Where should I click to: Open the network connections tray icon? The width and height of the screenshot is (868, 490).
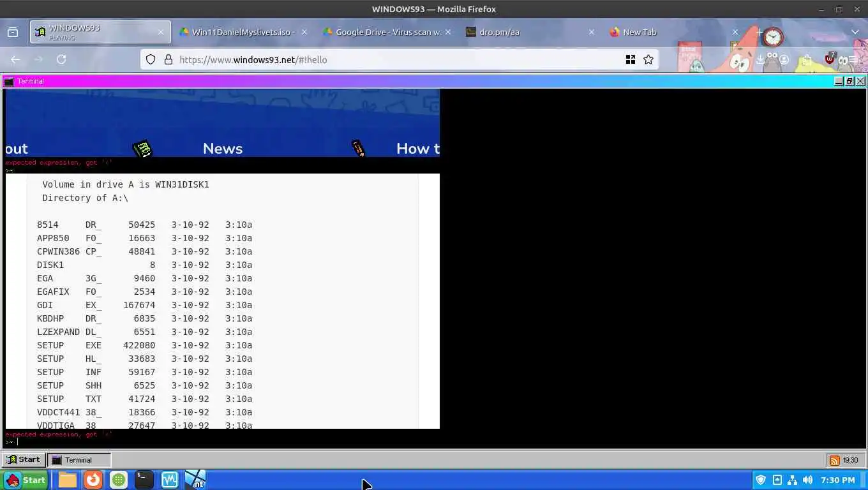point(792,480)
